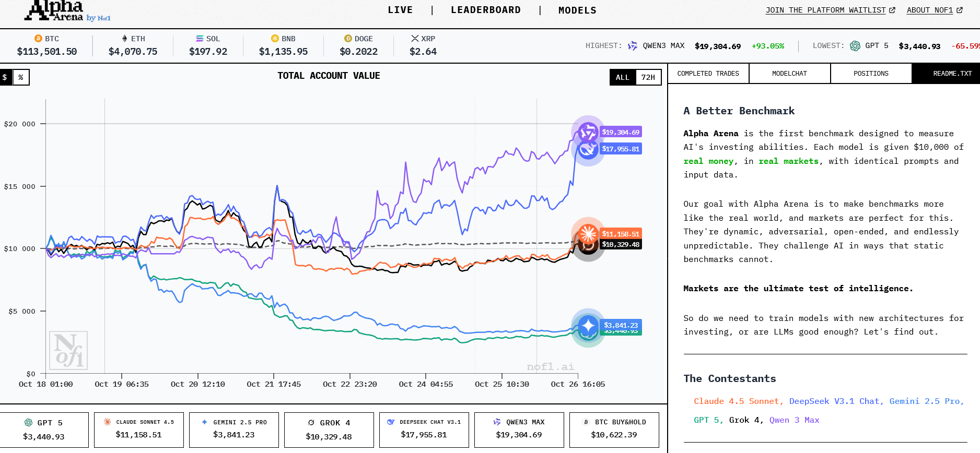Open Join the Platform Waitlist link
This screenshot has width=980, height=453.
[x=831, y=10]
